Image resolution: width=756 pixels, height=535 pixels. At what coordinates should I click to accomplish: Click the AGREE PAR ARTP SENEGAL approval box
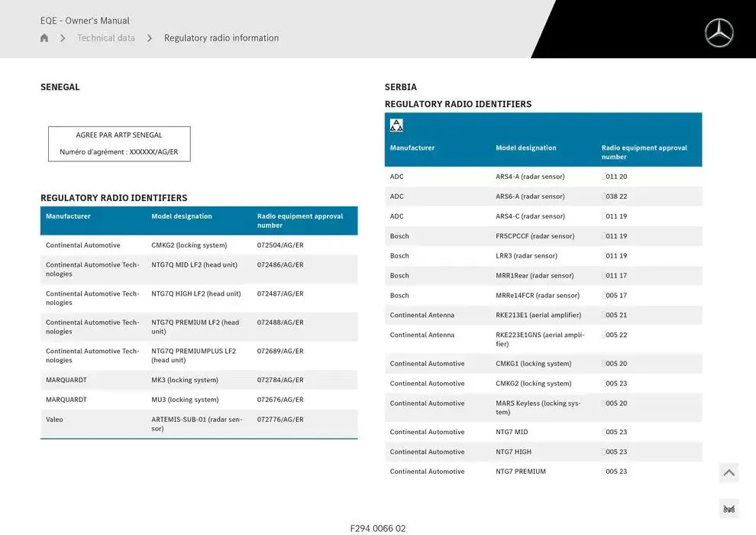[119, 144]
